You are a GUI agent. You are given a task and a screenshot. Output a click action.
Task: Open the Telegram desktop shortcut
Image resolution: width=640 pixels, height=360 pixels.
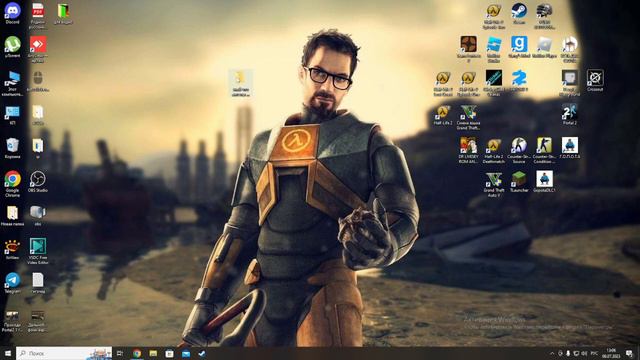pyautogui.click(x=12, y=282)
